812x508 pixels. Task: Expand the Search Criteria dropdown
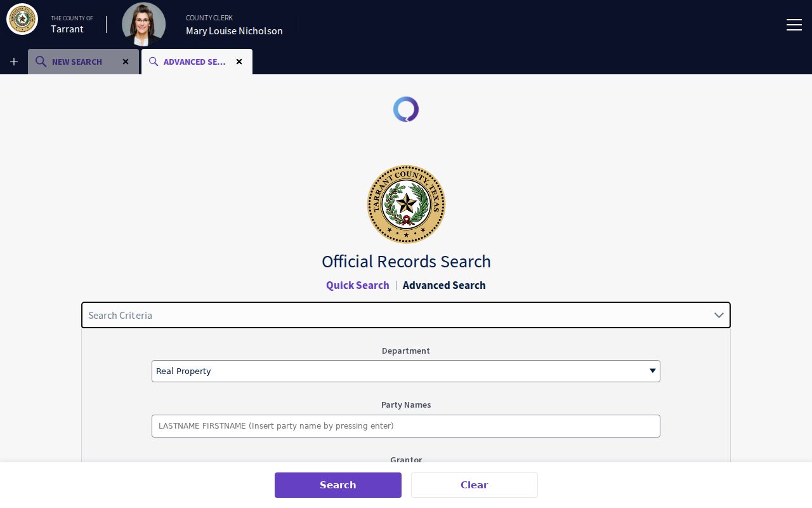[406, 315]
